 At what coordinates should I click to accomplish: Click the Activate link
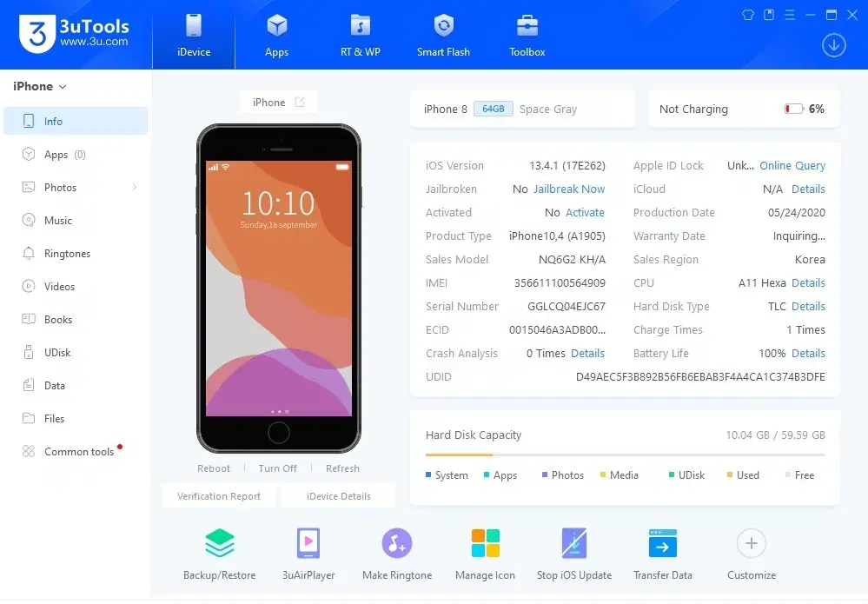[585, 213]
